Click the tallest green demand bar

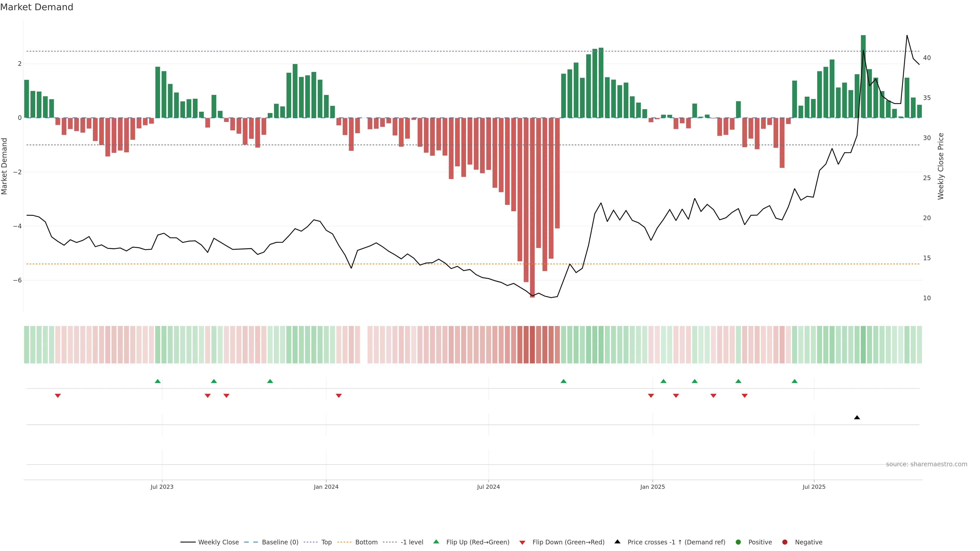click(863, 76)
